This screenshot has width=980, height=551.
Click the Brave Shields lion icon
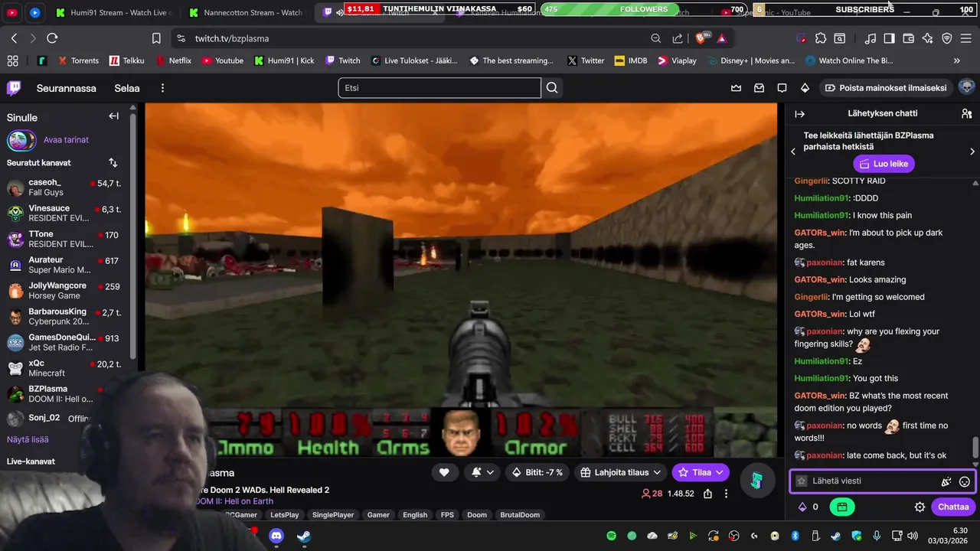point(701,38)
